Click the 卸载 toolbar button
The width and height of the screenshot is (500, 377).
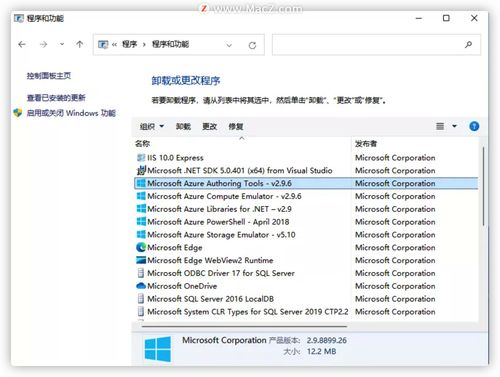pyautogui.click(x=183, y=126)
